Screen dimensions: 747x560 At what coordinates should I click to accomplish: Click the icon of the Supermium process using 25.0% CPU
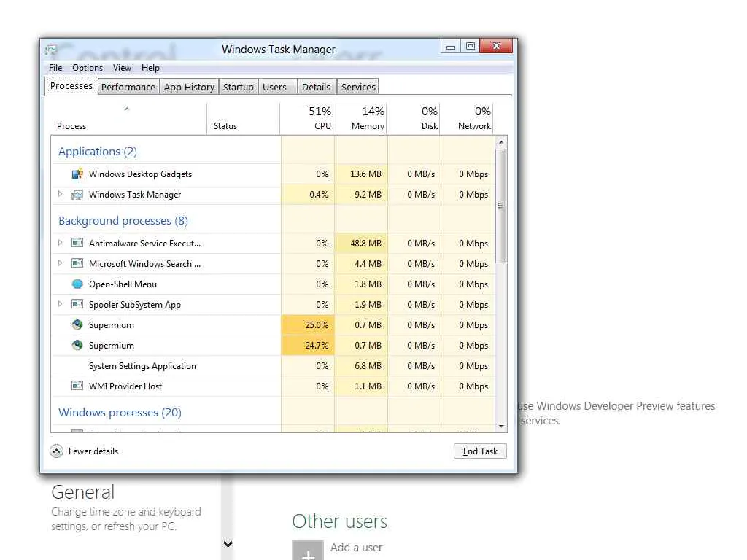[77, 324]
